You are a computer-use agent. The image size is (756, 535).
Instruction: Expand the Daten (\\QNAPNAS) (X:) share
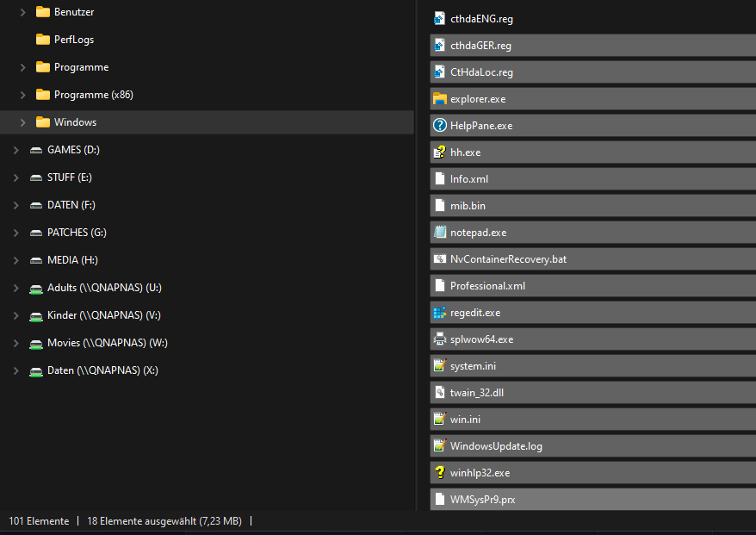[15, 370]
